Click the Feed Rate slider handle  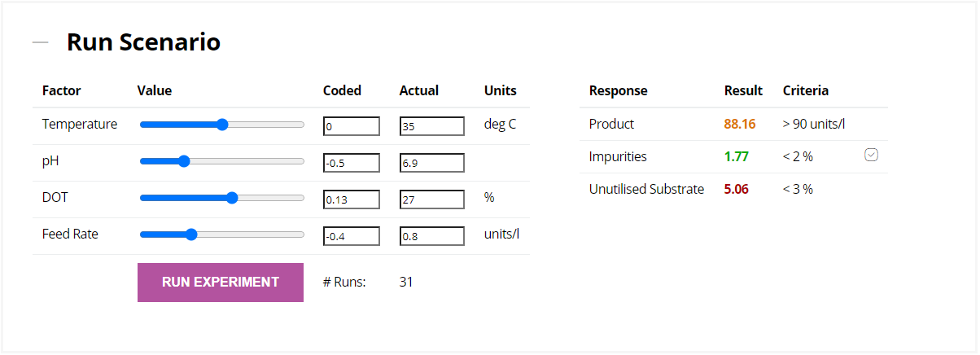tap(191, 234)
